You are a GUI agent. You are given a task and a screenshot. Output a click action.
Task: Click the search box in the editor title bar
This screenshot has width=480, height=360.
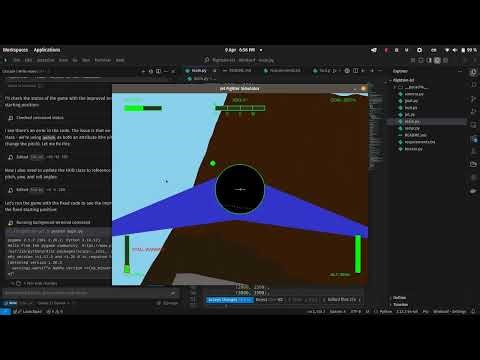pyautogui.click(x=240, y=60)
